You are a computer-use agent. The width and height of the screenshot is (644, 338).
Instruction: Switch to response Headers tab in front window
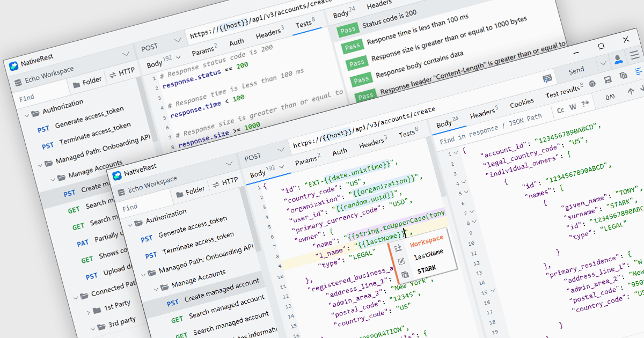click(x=484, y=113)
